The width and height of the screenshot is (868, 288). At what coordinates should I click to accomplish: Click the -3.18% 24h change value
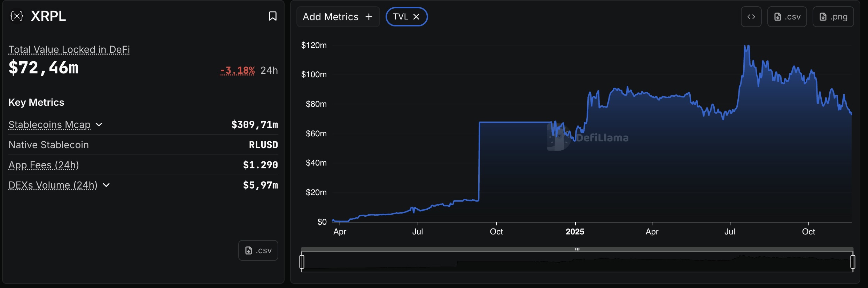click(237, 70)
